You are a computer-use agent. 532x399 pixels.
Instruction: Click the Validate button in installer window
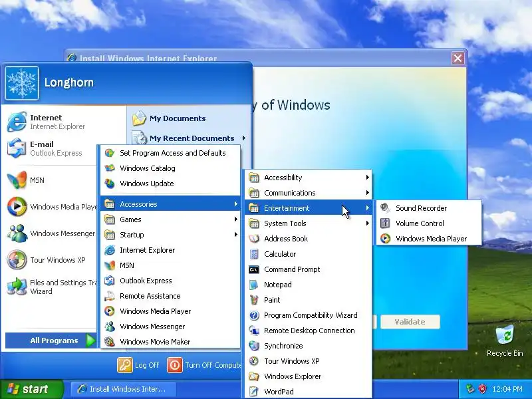[x=410, y=322]
